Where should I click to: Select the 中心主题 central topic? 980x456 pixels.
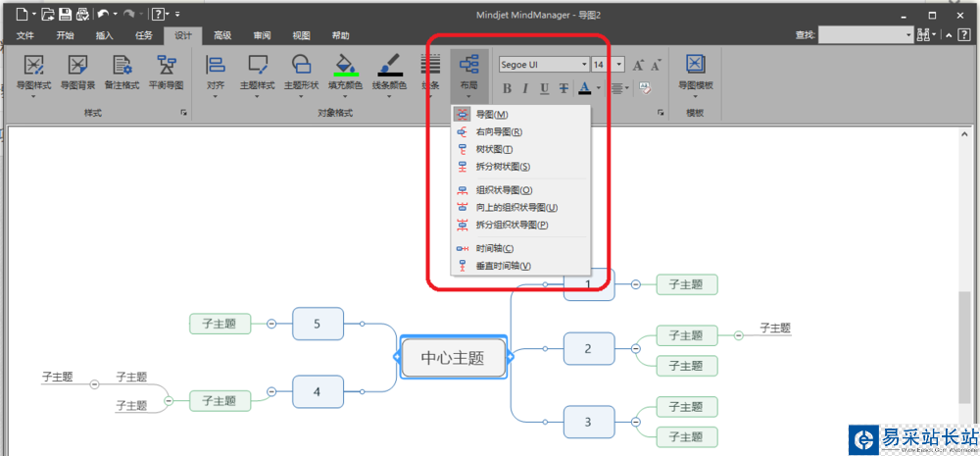point(453,357)
